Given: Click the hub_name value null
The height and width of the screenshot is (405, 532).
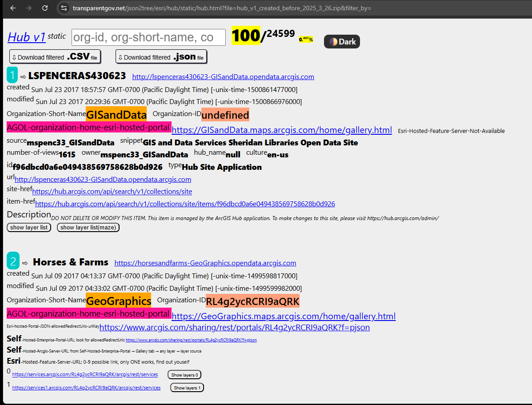Looking at the screenshot, I should 233,155.
